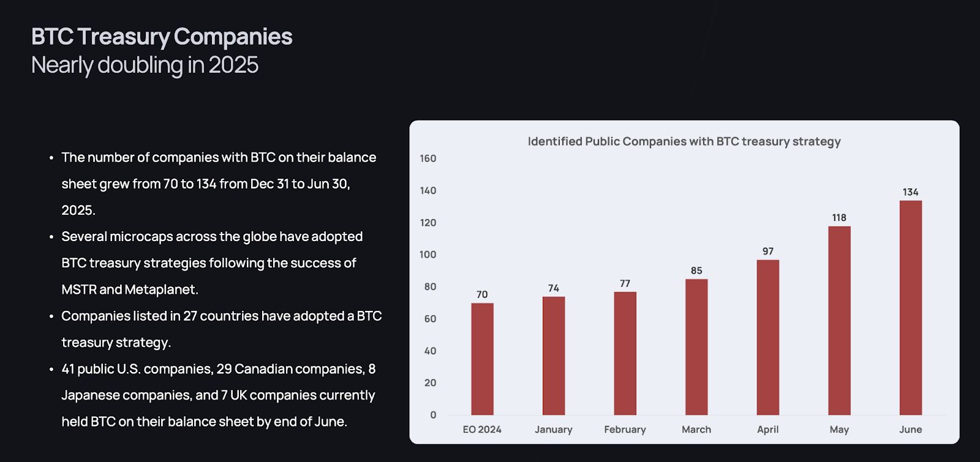The width and height of the screenshot is (980, 462).
Task: Click the EO 2024 x-axis label
Action: click(482, 430)
